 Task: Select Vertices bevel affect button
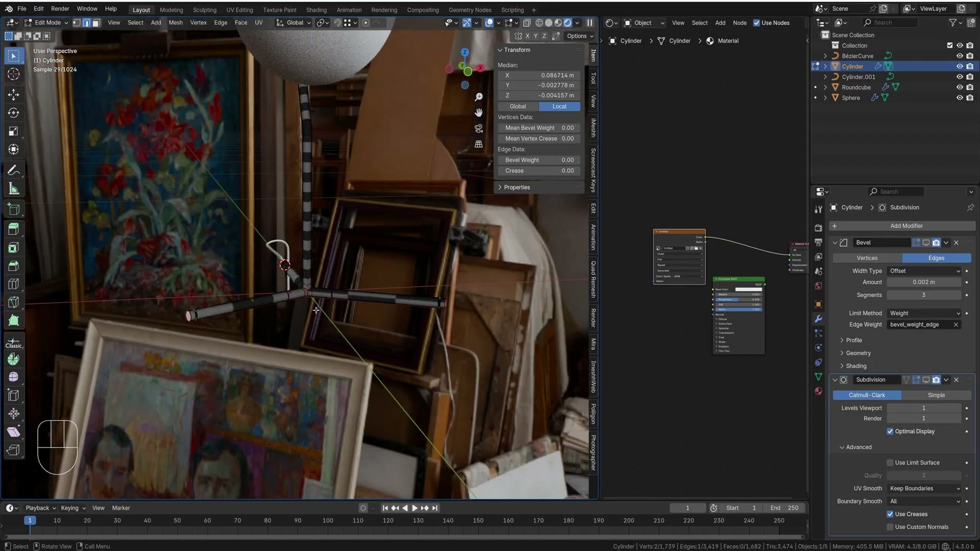pos(867,258)
